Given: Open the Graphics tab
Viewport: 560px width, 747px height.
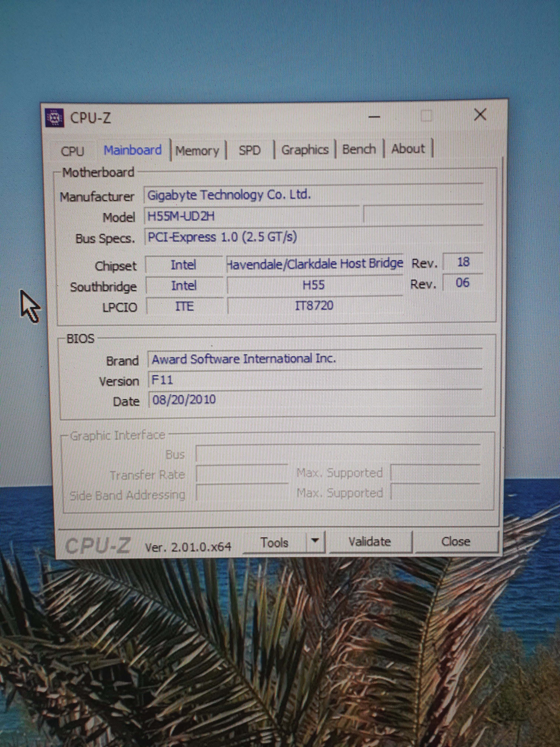Looking at the screenshot, I should click(305, 150).
